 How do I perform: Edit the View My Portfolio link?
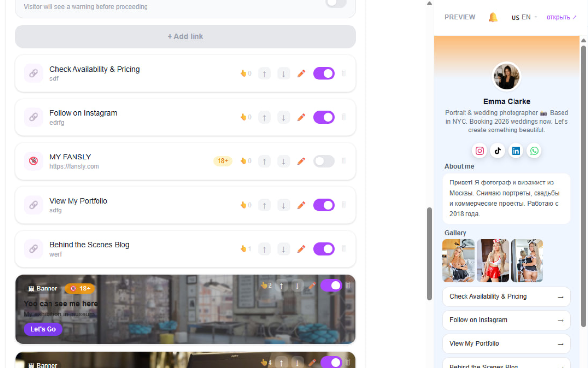pyautogui.click(x=301, y=205)
